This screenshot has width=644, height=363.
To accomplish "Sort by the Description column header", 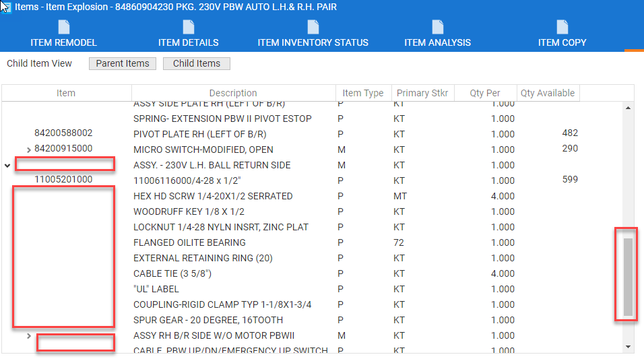I will 233,93.
